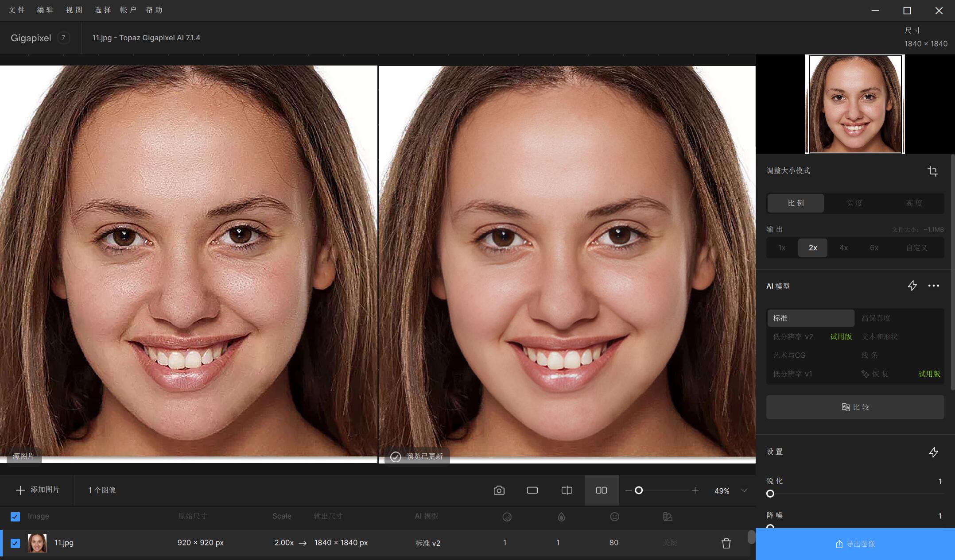The height and width of the screenshot is (560, 955).
Task: Open the 文件 menu
Action: [x=17, y=10]
